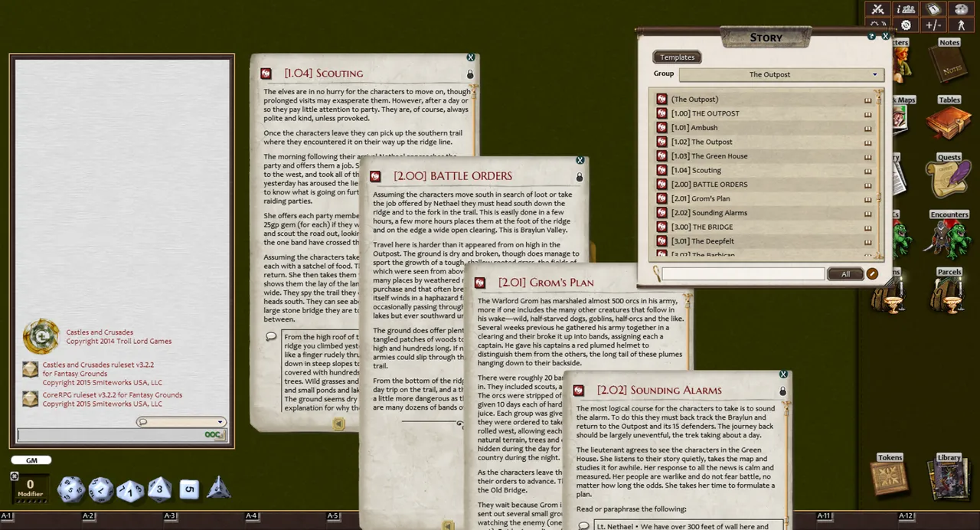
Task: Select hotkey slot A-2
Action: tap(88, 516)
